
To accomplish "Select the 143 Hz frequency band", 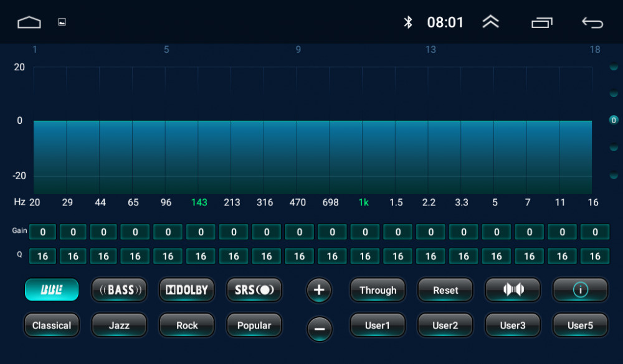I will pos(199,202).
